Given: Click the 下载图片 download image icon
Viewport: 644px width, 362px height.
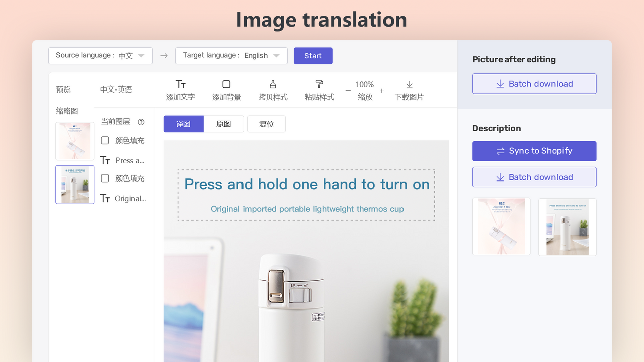Looking at the screenshot, I should 409,89.
